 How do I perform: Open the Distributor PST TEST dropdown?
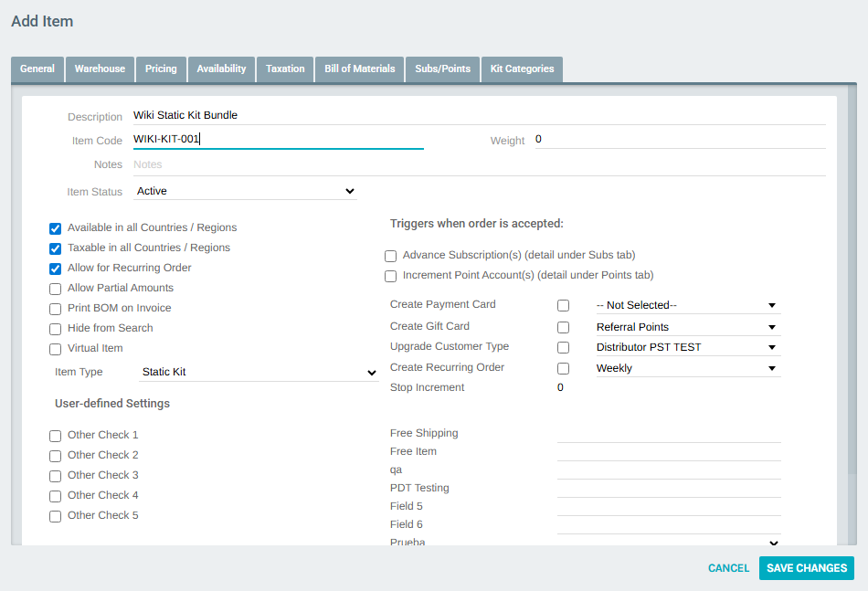click(686, 348)
